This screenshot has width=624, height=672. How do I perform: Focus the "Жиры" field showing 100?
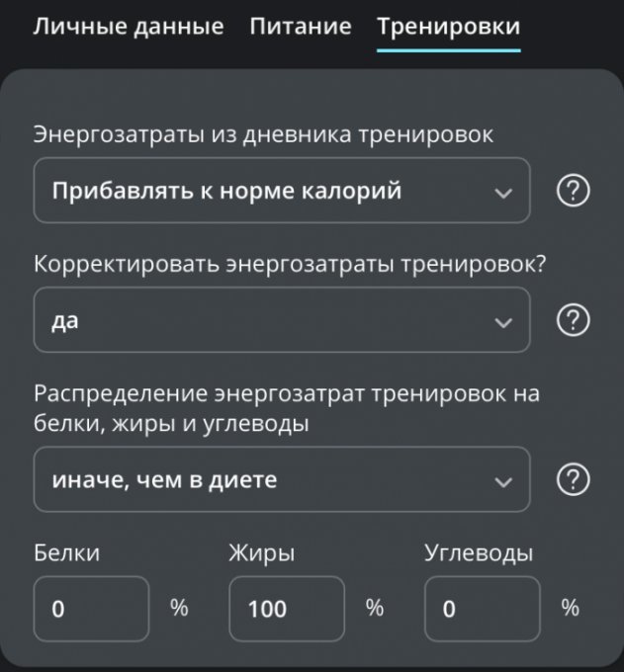click(x=287, y=609)
